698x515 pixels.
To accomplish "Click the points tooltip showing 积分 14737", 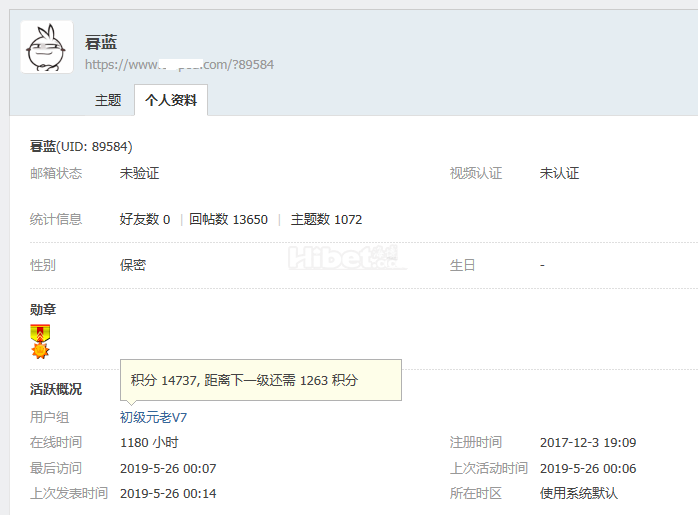I will click(260, 380).
